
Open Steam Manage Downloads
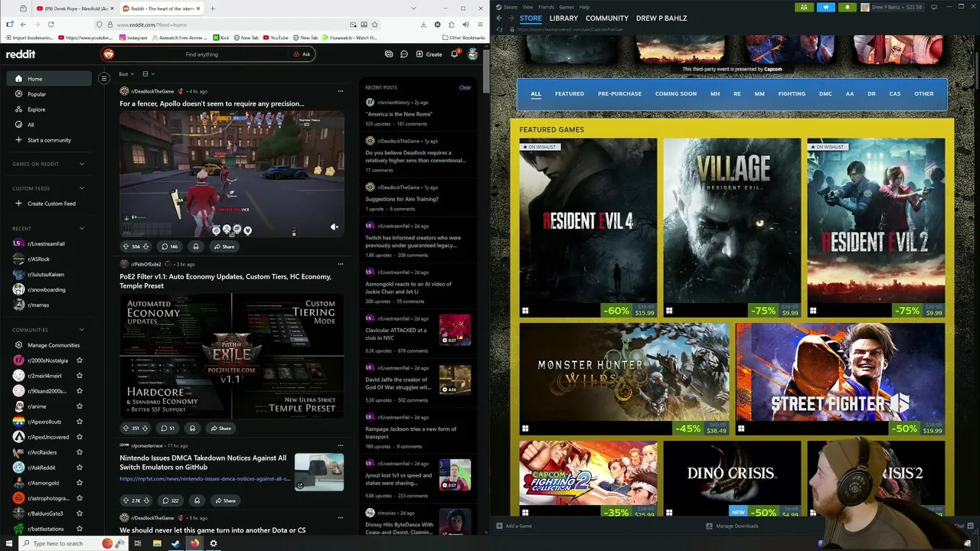(x=732, y=526)
